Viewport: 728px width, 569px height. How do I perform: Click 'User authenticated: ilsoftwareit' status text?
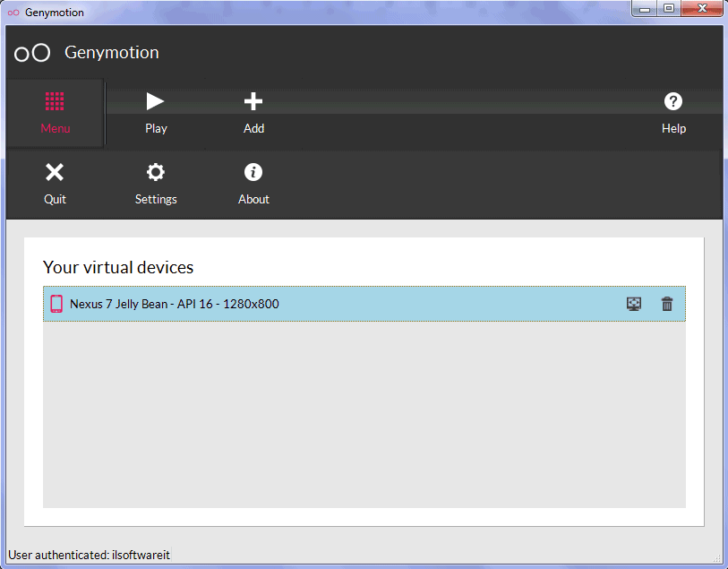point(90,555)
